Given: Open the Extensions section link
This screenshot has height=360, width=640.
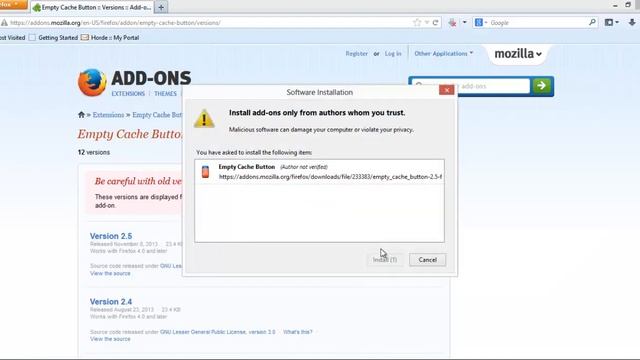Looking at the screenshot, I should coord(128,93).
